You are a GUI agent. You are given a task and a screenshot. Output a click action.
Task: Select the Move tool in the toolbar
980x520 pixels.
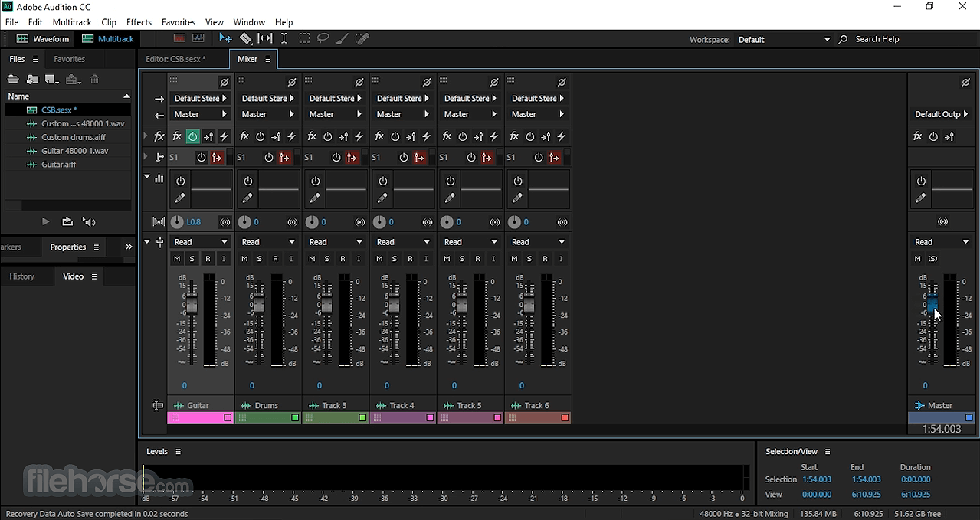tap(225, 38)
